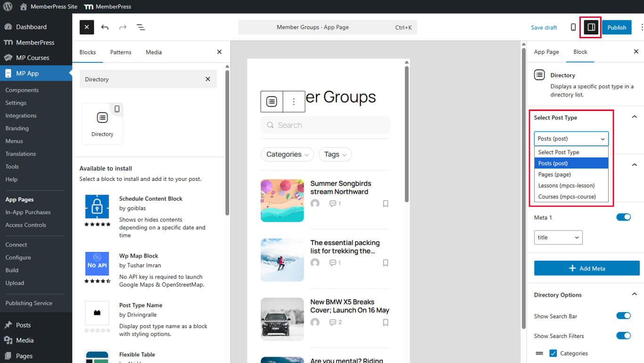Click the Add Meta button
The width and height of the screenshot is (644, 363).
point(586,268)
